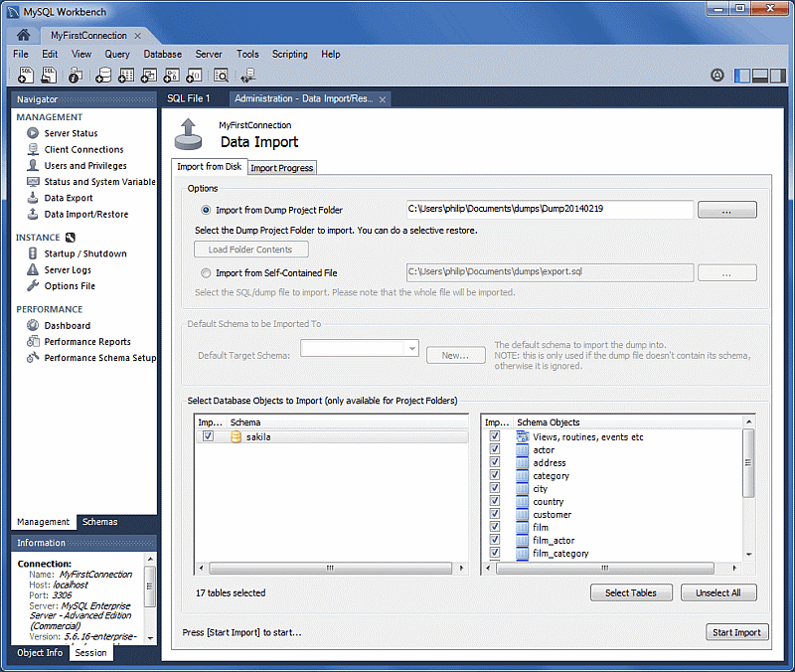Switch to the Schemas sidebar tab
Viewport: 795px width, 672px height.
(99, 521)
